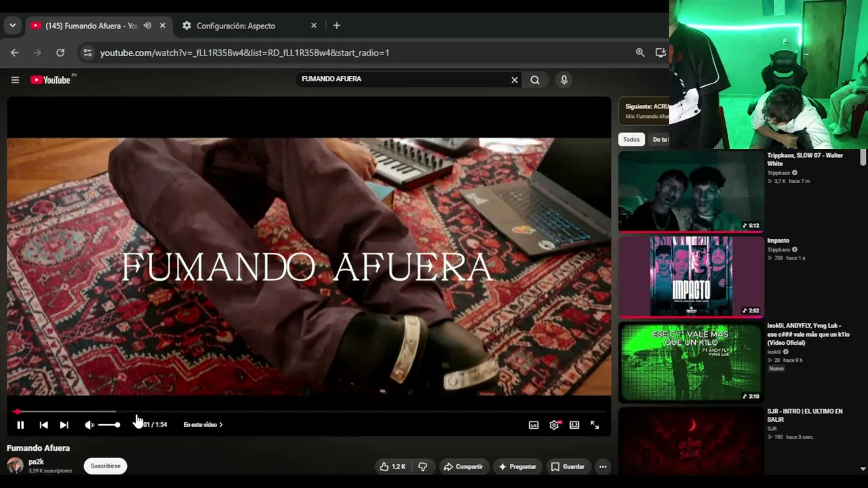Viewport: 868px width, 488px height.
Task: Open the 'ese c### vale más' thumbnail
Action: pos(690,362)
